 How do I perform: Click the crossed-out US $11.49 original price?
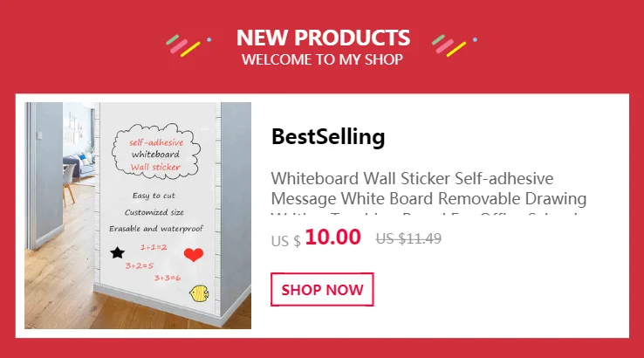[408, 238]
